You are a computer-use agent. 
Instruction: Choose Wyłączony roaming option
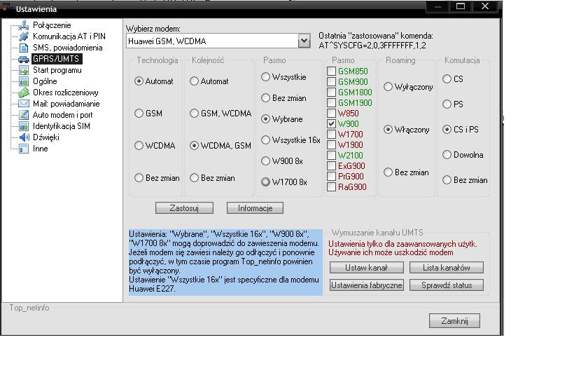pos(388,87)
